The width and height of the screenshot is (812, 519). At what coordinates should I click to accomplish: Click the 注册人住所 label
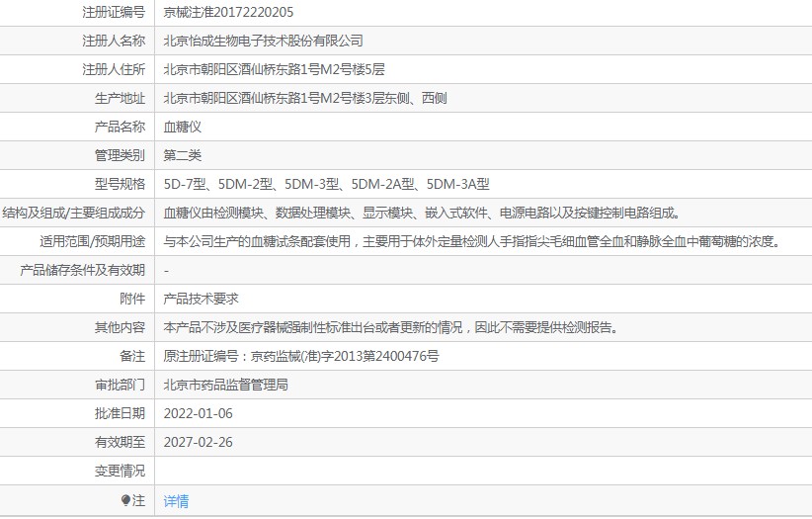point(114,69)
